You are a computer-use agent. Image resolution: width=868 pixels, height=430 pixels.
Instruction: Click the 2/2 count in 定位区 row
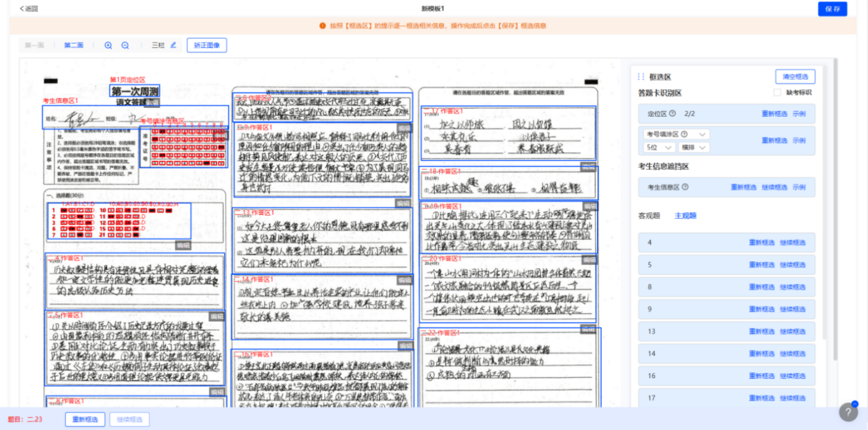(x=689, y=113)
